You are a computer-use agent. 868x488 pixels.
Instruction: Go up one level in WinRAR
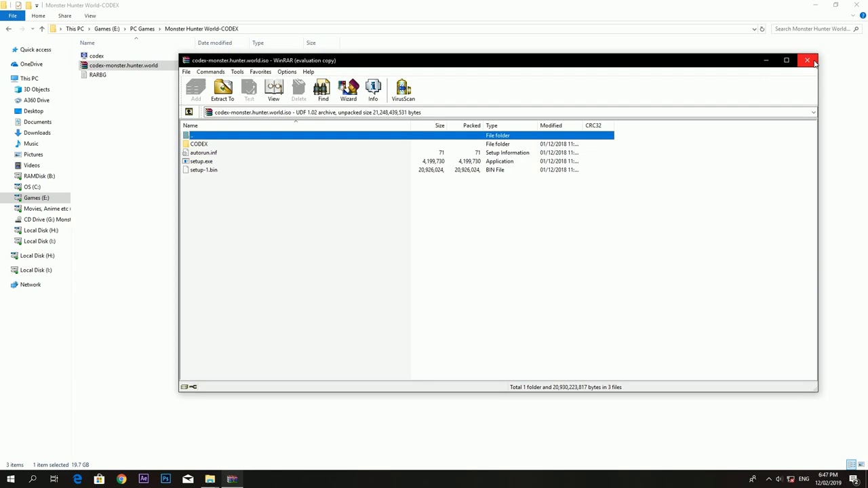coord(189,113)
